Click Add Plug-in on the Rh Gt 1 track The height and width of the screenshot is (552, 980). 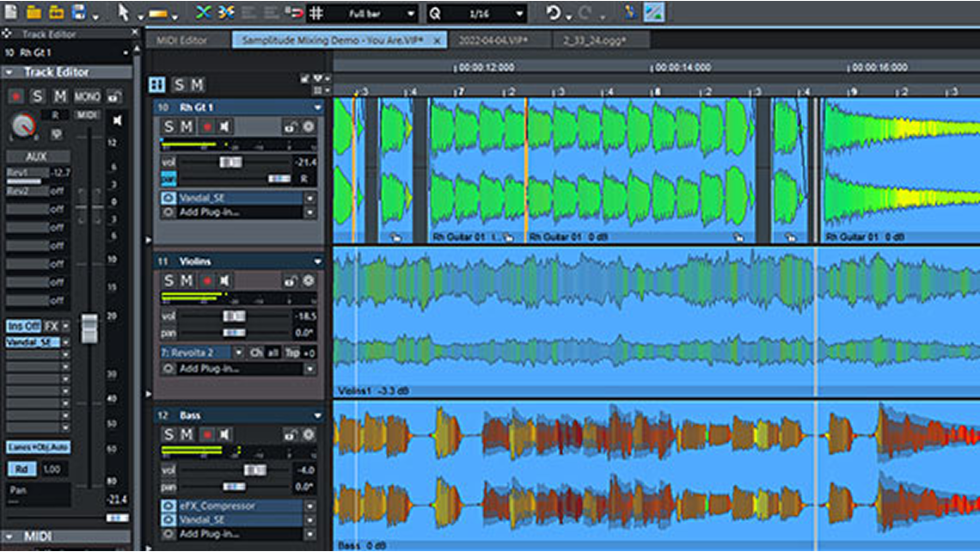click(210, 212)
